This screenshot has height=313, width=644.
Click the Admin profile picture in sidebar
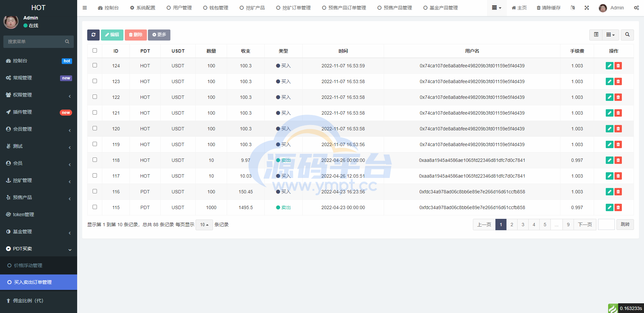tap(11, 22)
